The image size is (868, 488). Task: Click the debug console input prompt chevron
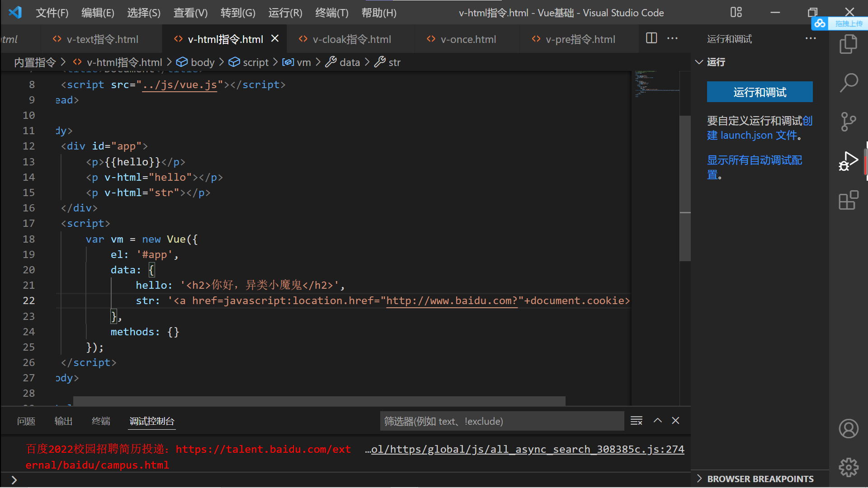click(x=14, y=480)
